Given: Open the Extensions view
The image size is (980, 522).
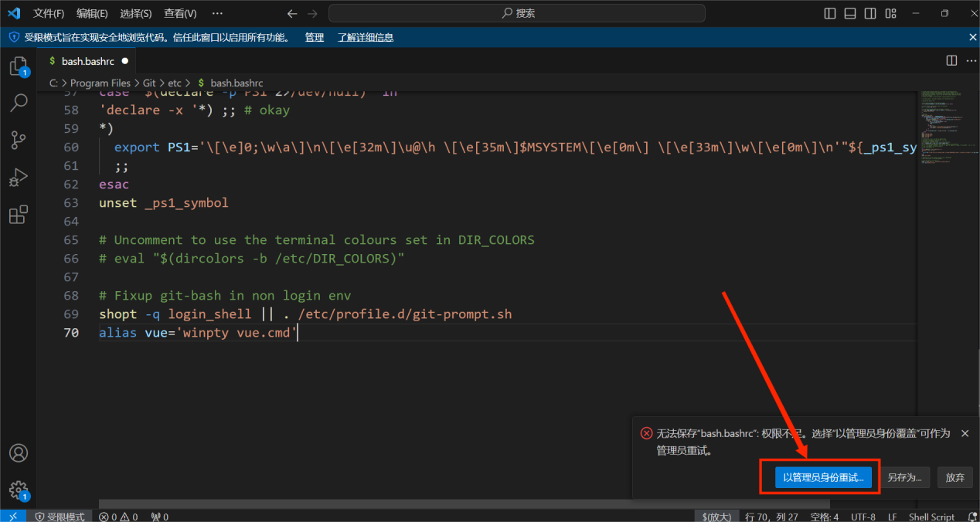Looking at the screenshot, I should point(18,215).
